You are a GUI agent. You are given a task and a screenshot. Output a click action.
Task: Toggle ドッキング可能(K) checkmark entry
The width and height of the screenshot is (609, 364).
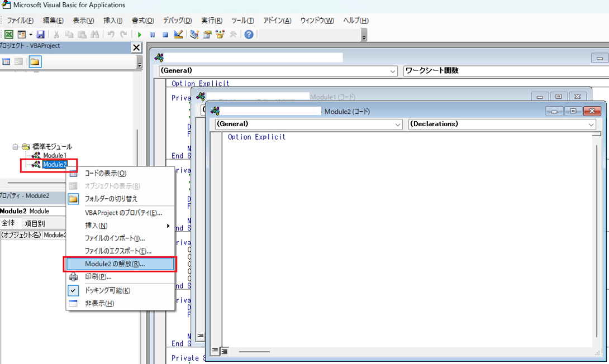coord(120,291)
